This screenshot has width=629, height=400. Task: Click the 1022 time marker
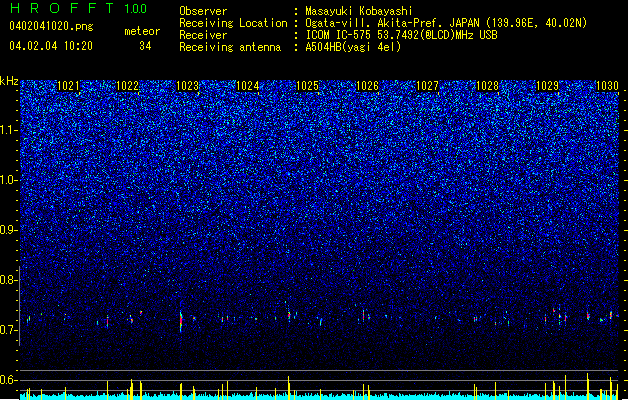pyautogui.click(x=127, y=86)
